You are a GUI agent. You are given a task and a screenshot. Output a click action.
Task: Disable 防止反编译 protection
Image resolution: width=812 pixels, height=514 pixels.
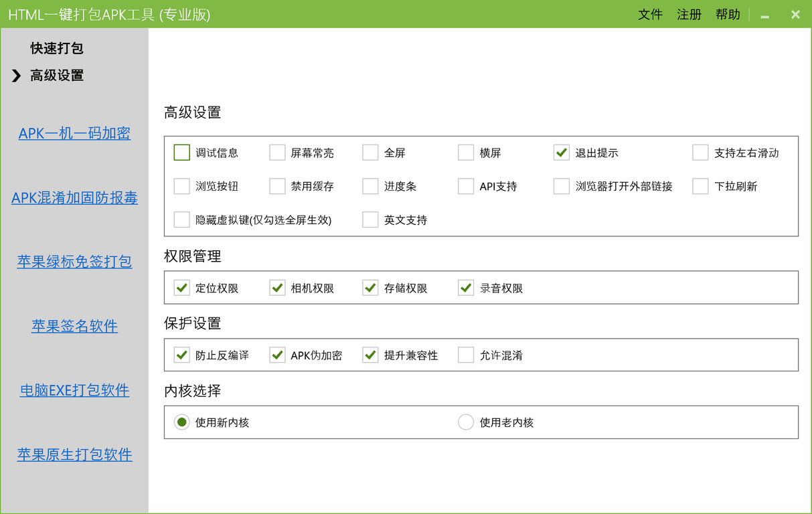click(181, 355)
